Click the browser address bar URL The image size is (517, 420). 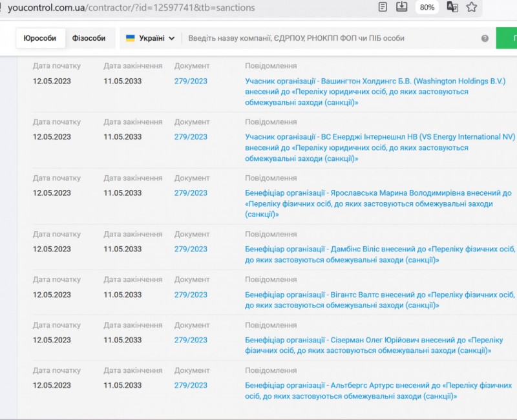click(x=129, y=8)
